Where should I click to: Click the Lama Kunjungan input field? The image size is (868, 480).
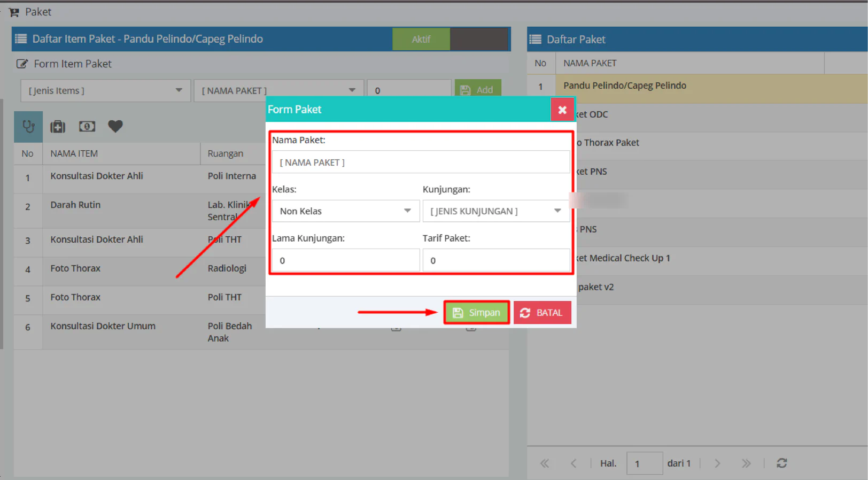point(346,260)
